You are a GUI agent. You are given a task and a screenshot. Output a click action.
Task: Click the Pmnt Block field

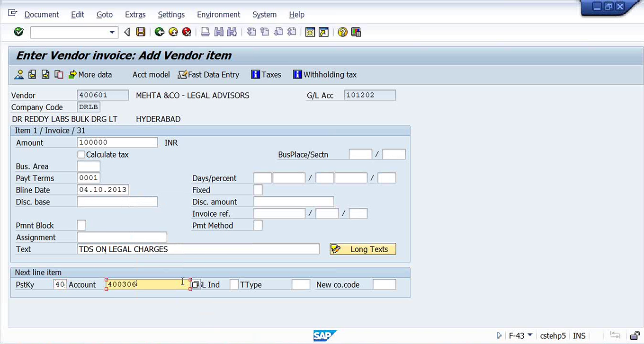pyautogui.click(x=81, y=225)
